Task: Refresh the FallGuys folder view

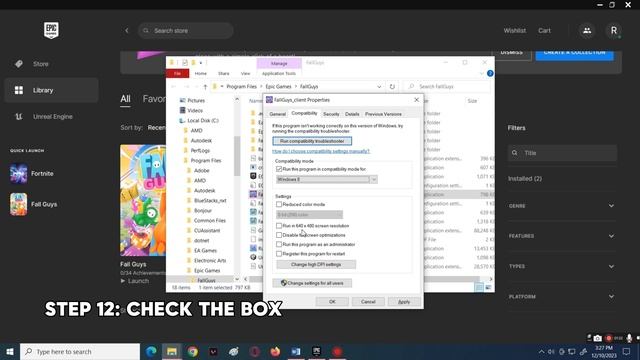Action: [392, 87]
